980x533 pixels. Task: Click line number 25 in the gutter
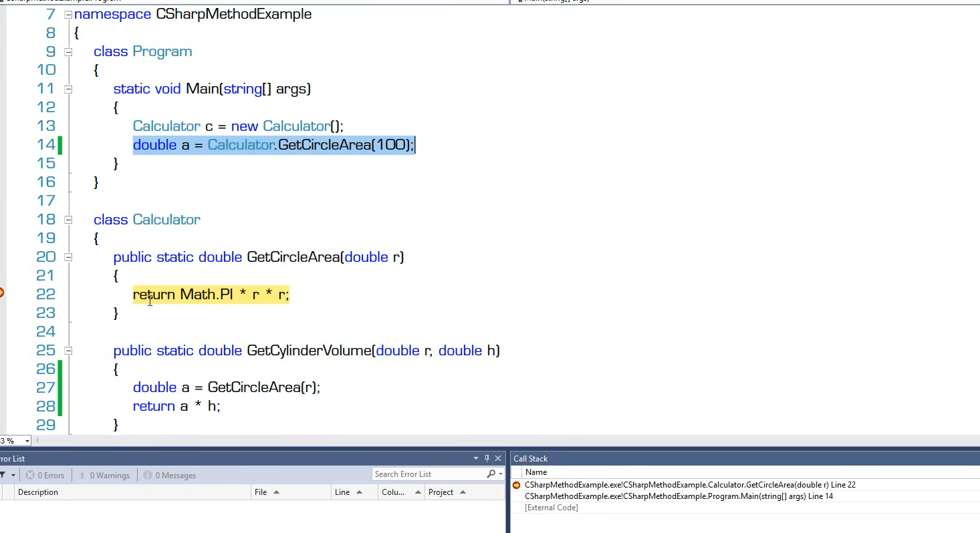click(x=45, y=351)
